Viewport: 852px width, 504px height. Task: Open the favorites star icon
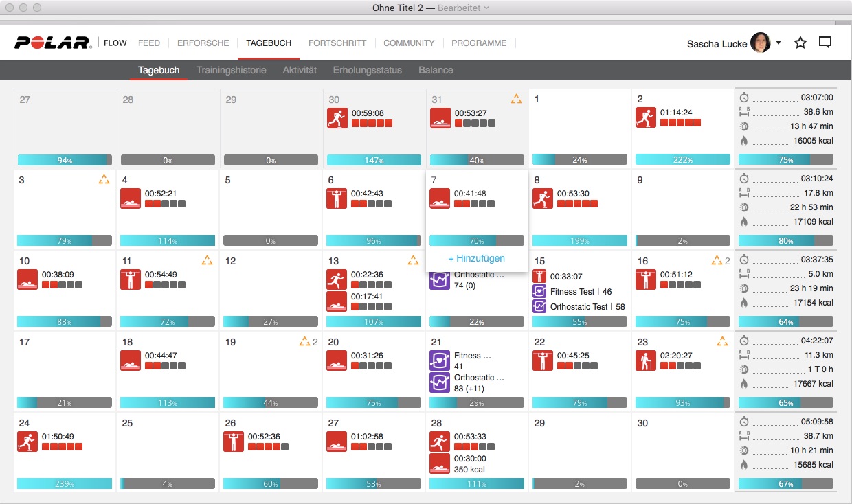(800, 43)
